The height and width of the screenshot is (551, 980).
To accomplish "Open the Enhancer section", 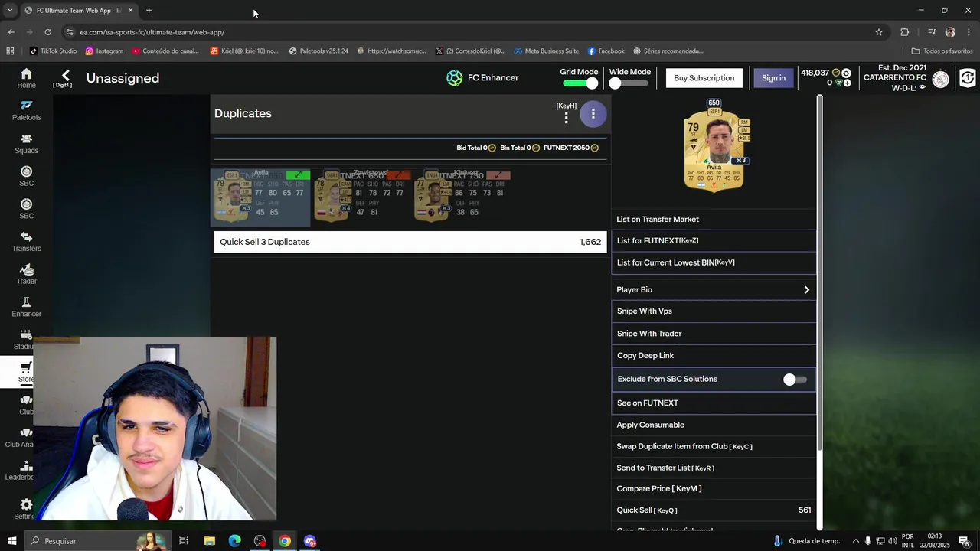I will 26,307.
